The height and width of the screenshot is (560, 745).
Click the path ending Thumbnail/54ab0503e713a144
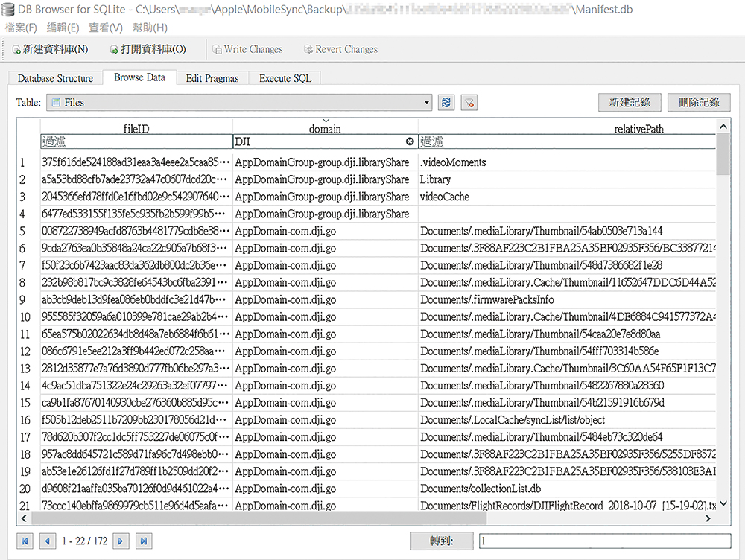[567, 231]
